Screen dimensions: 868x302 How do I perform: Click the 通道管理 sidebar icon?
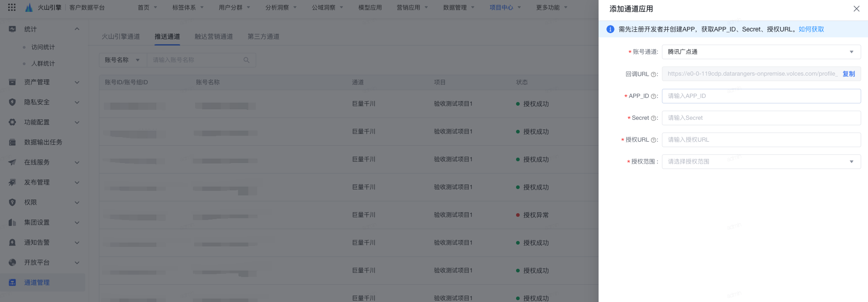tap(12, 282)
